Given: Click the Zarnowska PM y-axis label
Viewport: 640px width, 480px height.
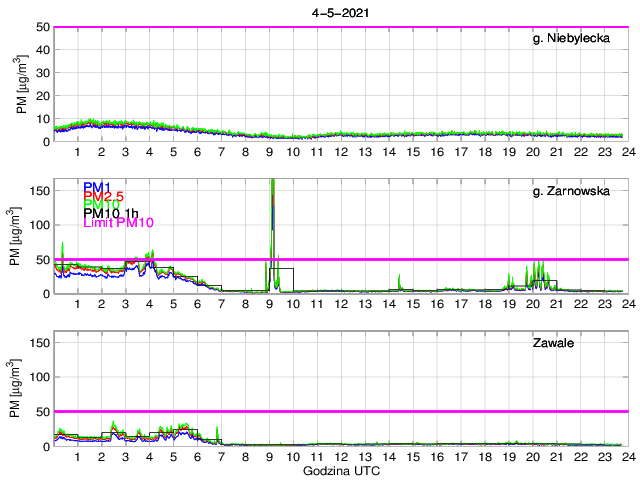Looking at the screenshot, I should [x=15, y=237].
